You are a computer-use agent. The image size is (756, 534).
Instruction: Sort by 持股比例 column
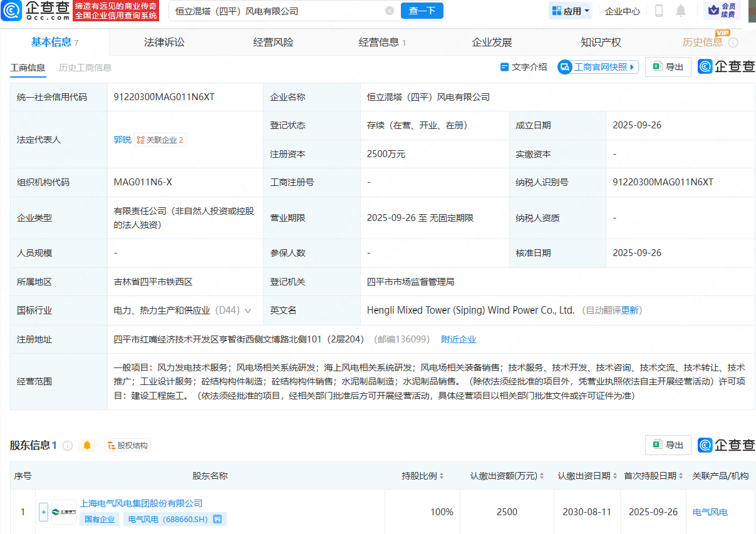(442, 475)
